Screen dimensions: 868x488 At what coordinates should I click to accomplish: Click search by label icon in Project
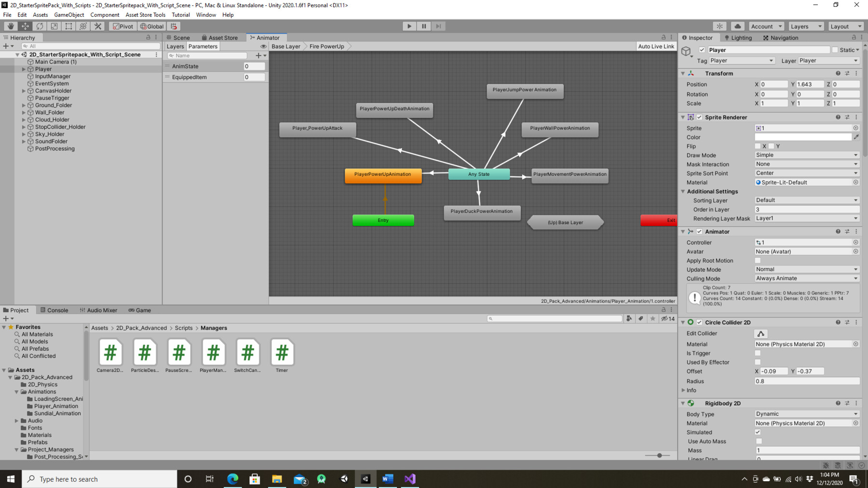[x=641, y=318]
